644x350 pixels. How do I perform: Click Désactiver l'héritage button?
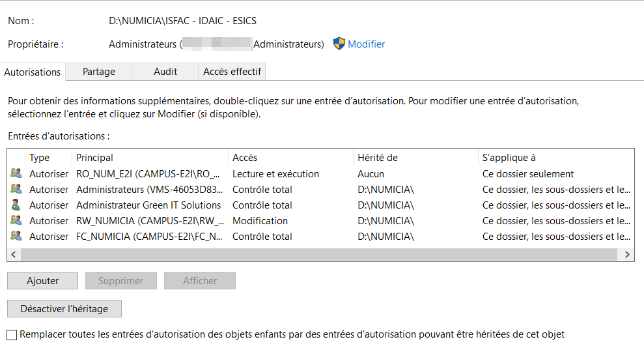64,309
